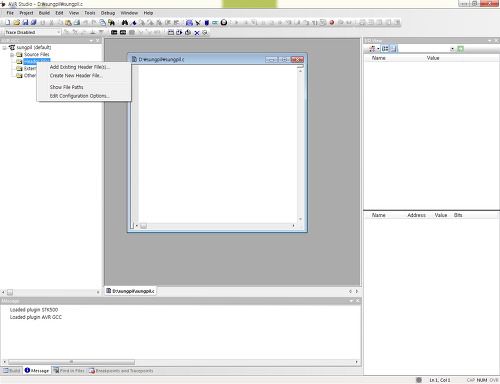Expand the Source Files folder node
Screen dimensions: 500x384
(x=12, y=55)
